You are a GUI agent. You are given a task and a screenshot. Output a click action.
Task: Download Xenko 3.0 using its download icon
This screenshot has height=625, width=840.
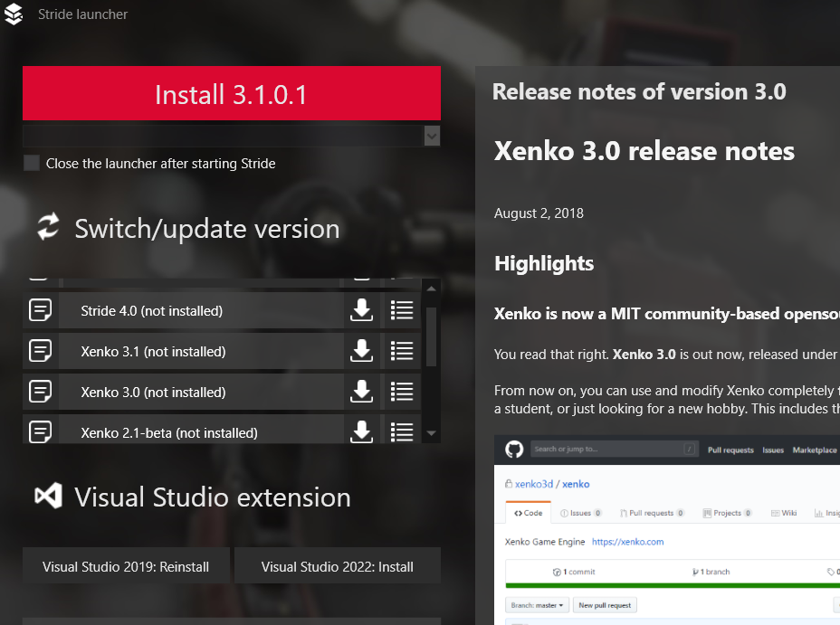pyautogui.click(x=361, y=392)
